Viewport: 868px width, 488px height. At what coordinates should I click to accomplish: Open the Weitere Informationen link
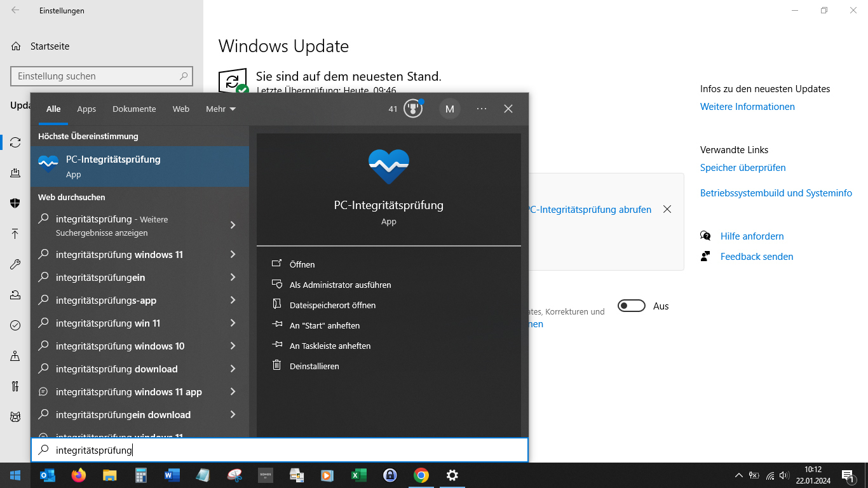tap(747, 107)
